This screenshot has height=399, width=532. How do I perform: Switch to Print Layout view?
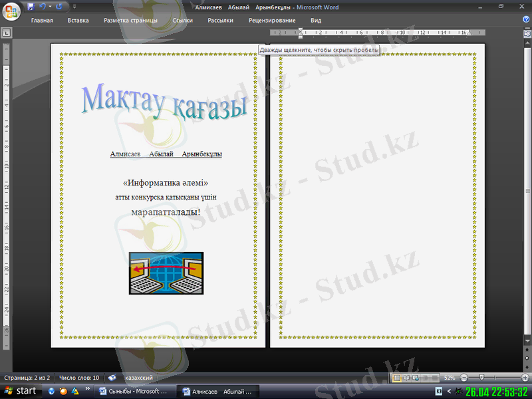point(397,378)
